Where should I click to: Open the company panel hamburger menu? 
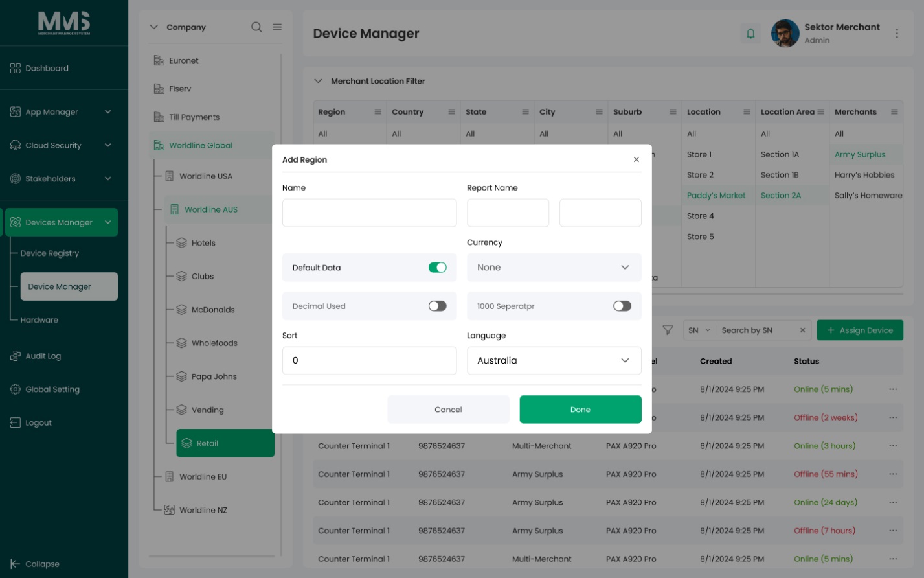[277, 27]
